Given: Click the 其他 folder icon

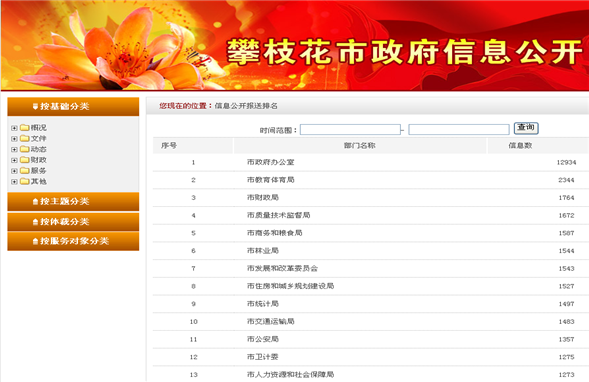Looking at the screenshot, I should 25,181.
